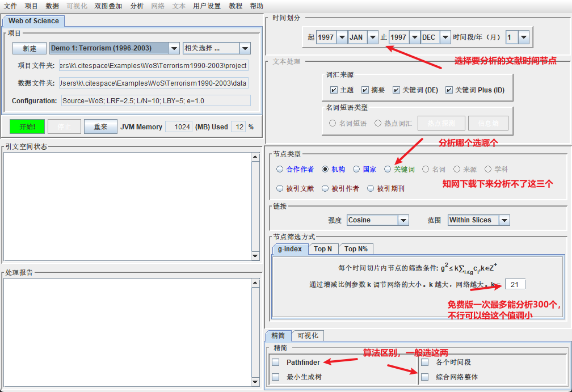
Task: Edit the k scaling value showing 21
Action: tap(514, 284)
